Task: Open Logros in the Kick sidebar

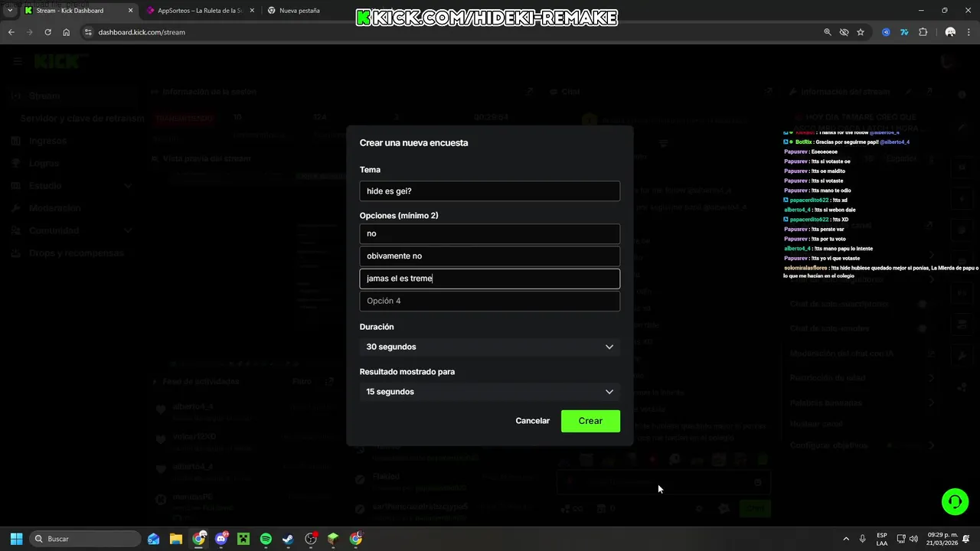Action: pyautogui.click(x=44, y=163)
